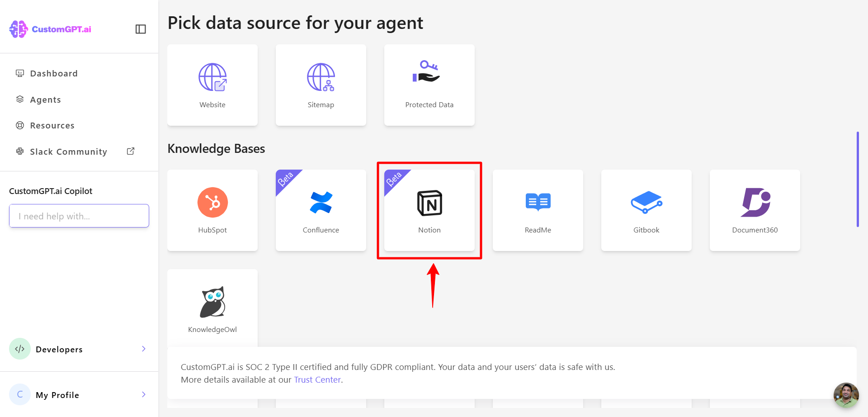Click the Sitemap globe icon
Screen dimensions: 868x417
pos(321,77)
